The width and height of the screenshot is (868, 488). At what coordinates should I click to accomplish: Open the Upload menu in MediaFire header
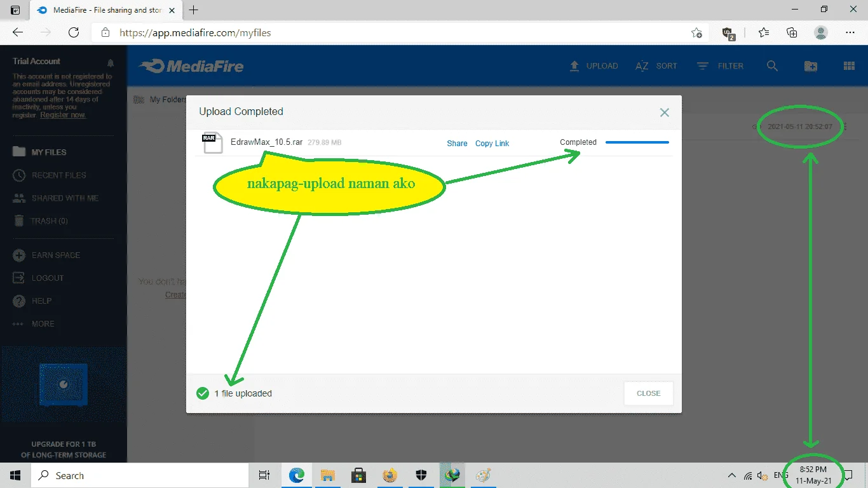pos(593,66)
